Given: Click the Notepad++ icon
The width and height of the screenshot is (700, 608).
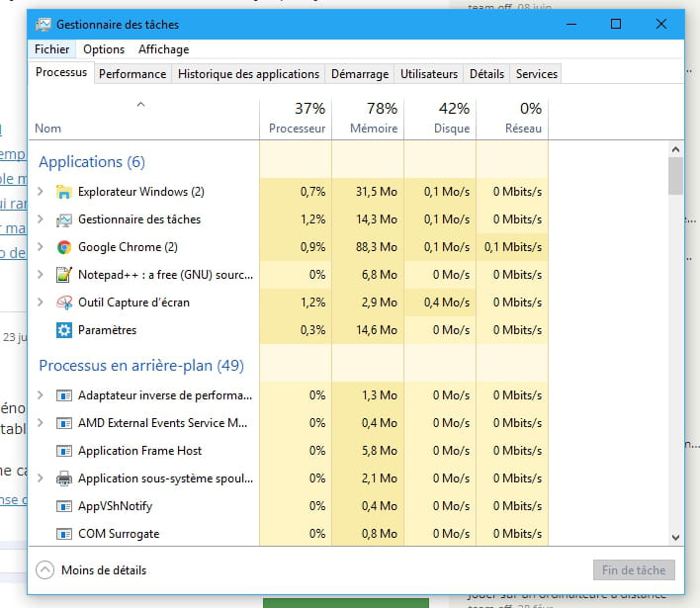Looking at the screenshot, I should pyautogui.click(x=64, y=275).
